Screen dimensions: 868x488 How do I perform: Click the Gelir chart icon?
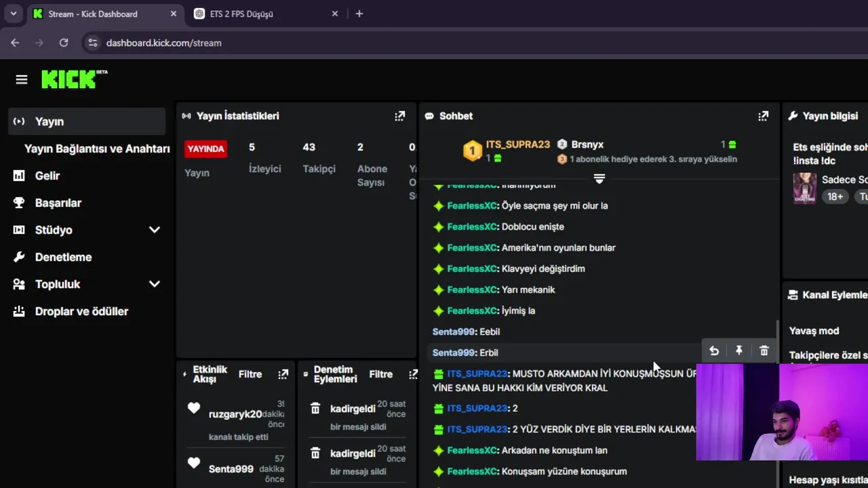point(19,176)
